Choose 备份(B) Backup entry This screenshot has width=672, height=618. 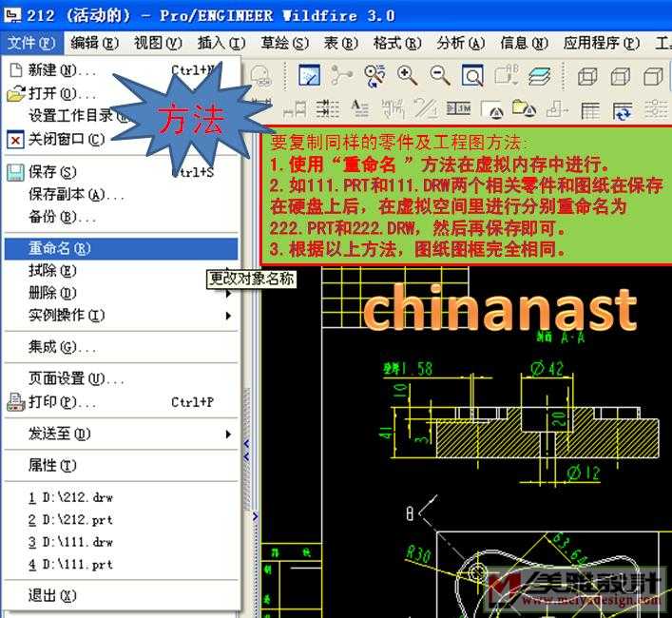pos(121,217)
